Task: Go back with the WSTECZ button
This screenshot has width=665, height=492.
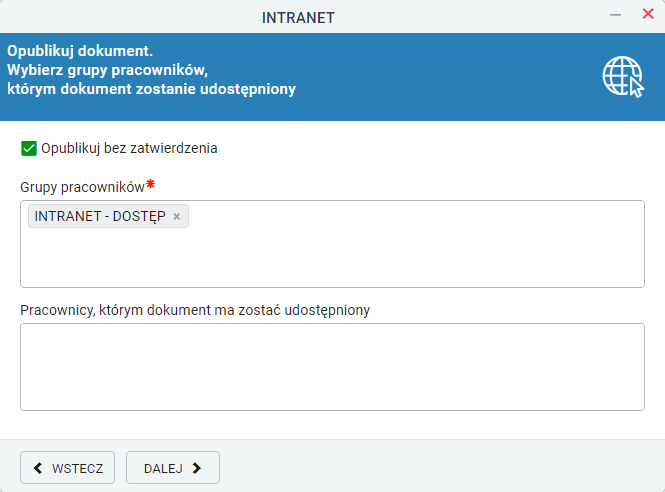Action: pyautogui.click(x=67, y=468)
